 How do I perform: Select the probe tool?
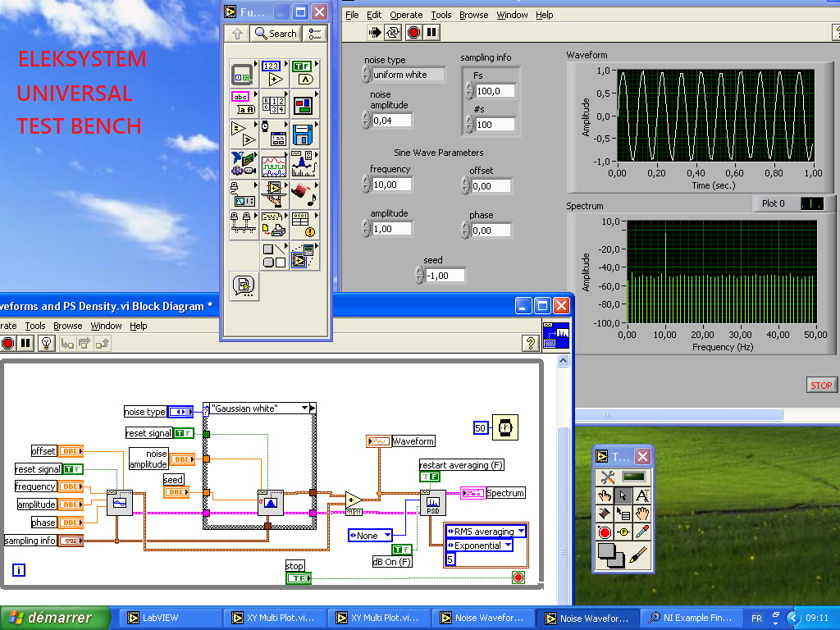pyautogui.click(x=623, y=532)
